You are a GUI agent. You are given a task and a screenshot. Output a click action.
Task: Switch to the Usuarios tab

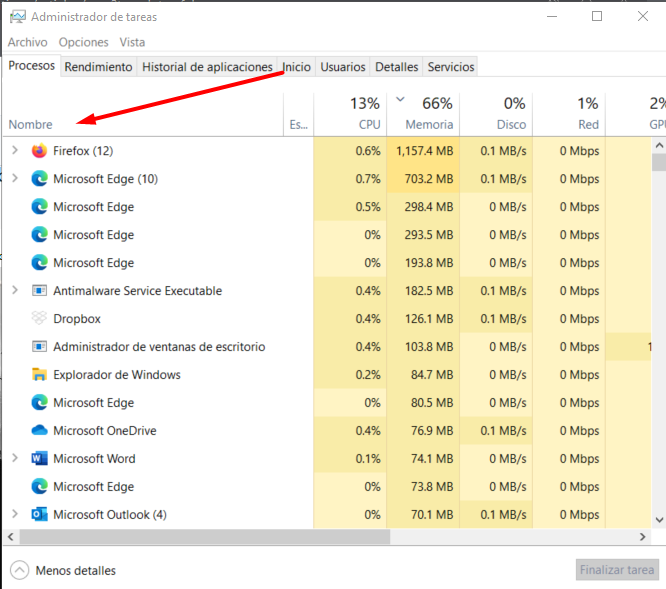click(x=343, y=67)
